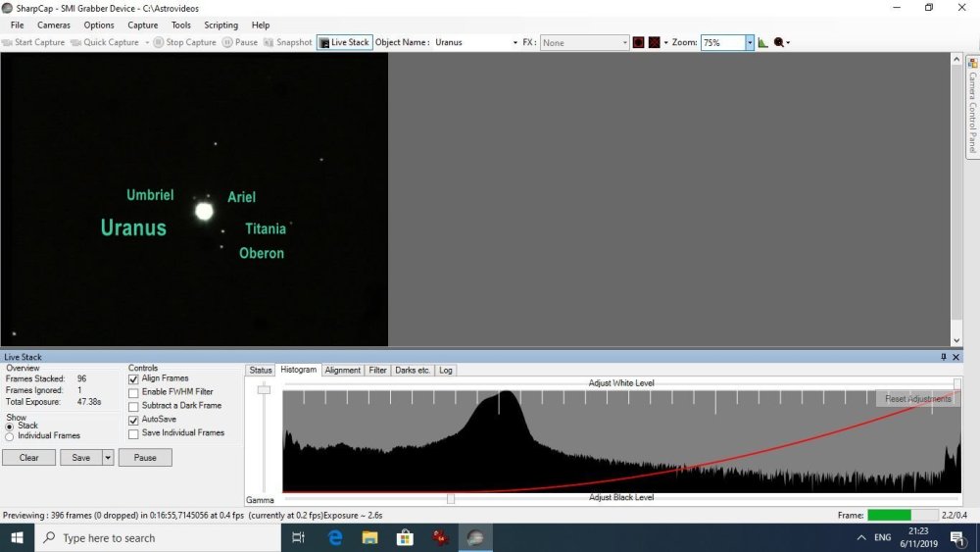Click the Reset Adjustments button

(917, 399)
